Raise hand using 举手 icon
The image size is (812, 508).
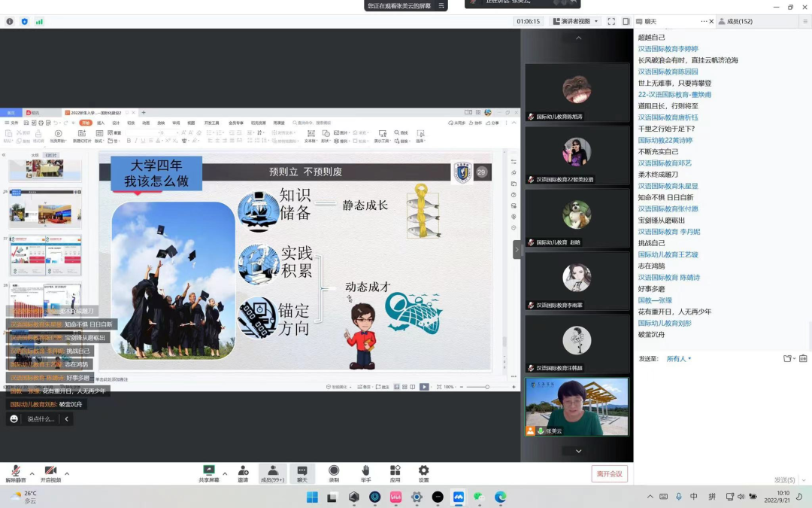[365, 472]
